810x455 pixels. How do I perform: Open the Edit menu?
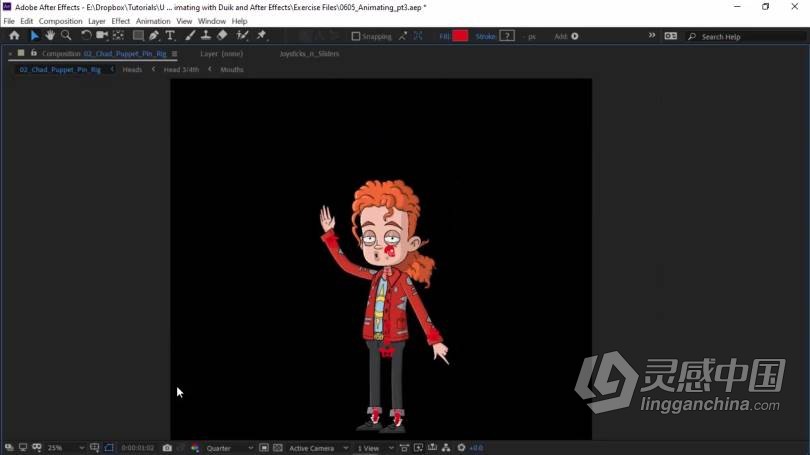[26, 21]
